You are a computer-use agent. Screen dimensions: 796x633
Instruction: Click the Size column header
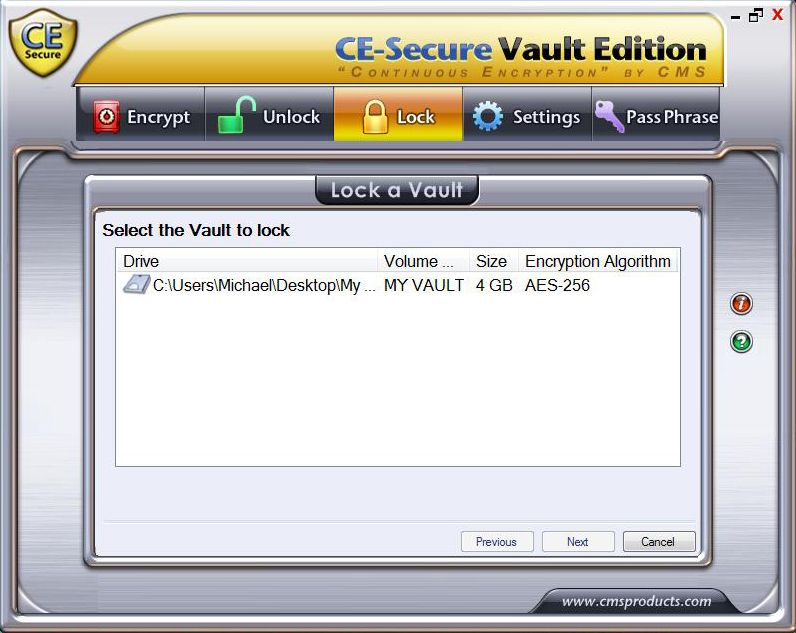point(493,261)
